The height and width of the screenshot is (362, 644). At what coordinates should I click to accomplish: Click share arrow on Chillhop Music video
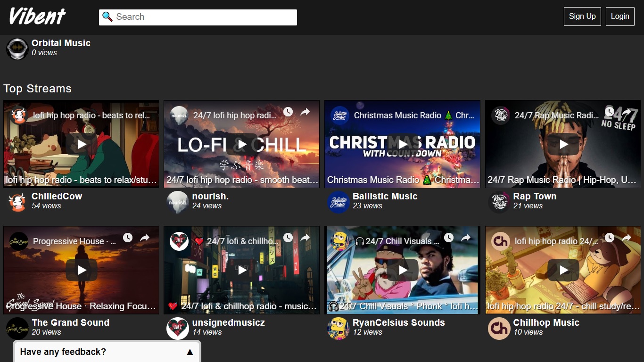[x=627, y=238]
